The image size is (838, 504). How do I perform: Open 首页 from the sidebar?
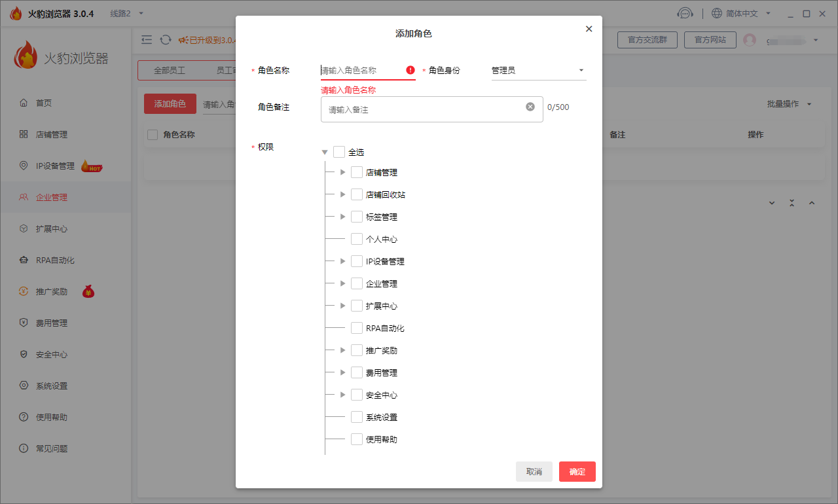pos(44,103)
